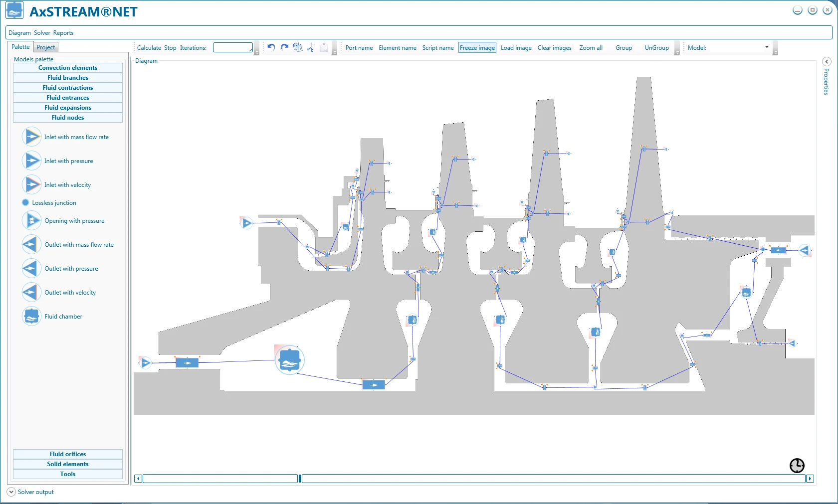Expand Fluid entrances palette group
The image size is (838, 504).
click(68, 98)
